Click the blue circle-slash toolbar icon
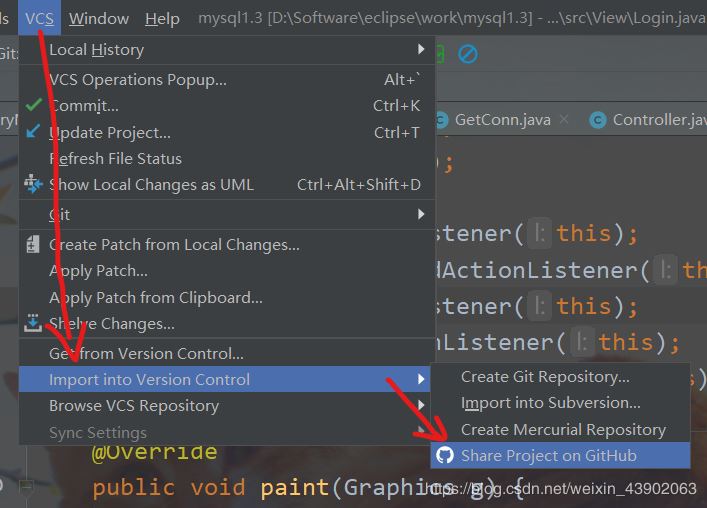The image size is (707, 508). [467, 52]
